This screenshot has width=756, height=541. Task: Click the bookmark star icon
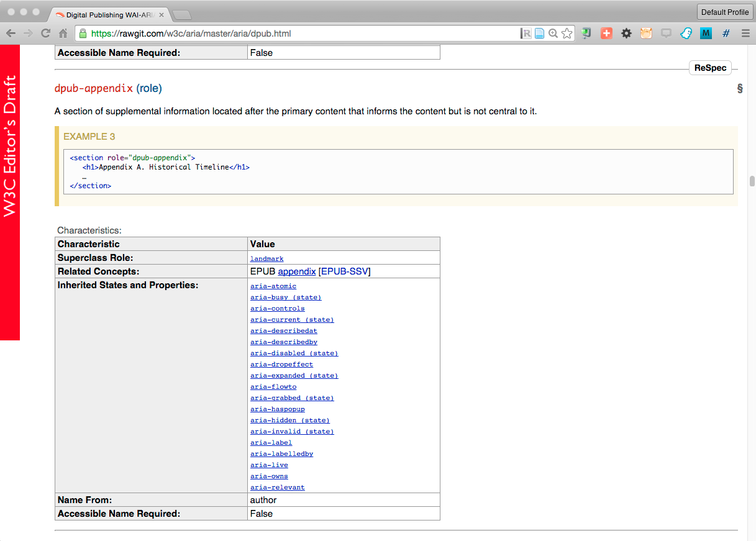click(x=567, y=34)
